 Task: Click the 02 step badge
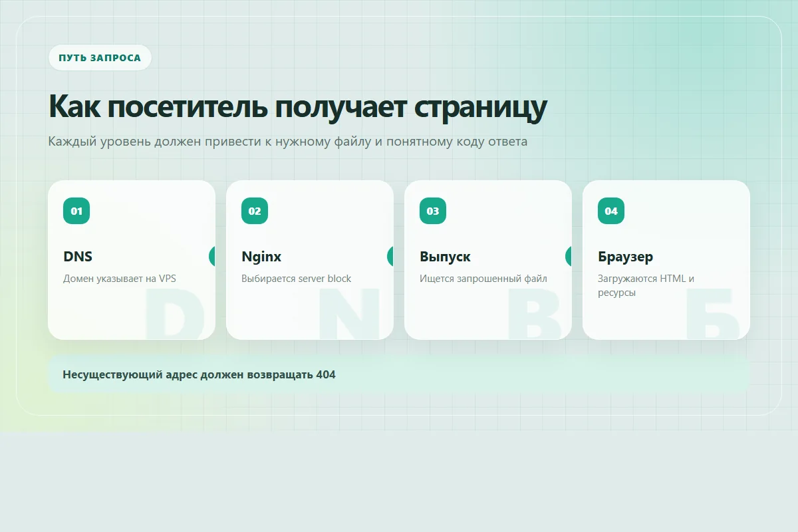click(255, 211)
